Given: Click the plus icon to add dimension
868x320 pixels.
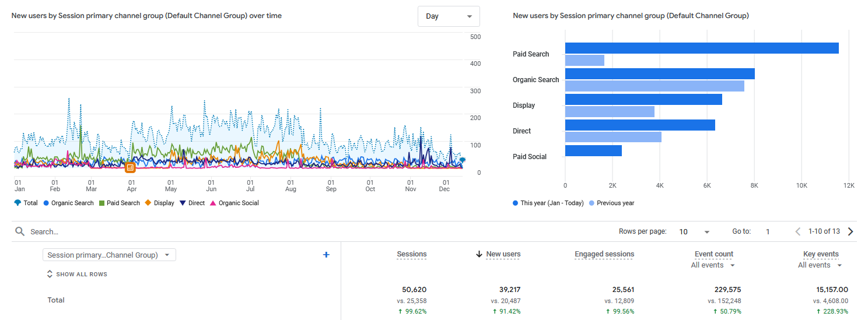Looking at the screenshot, I should (x=326, y=255).
